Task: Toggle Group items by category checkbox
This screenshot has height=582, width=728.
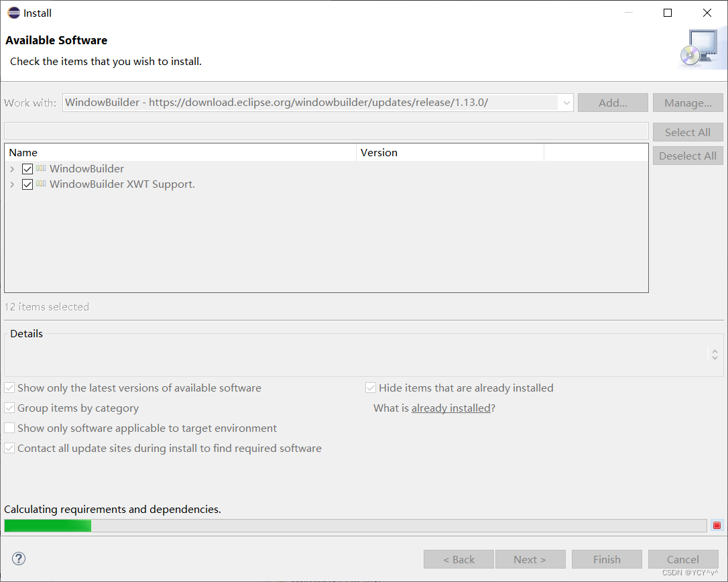Action: click(x=9, y=408)
